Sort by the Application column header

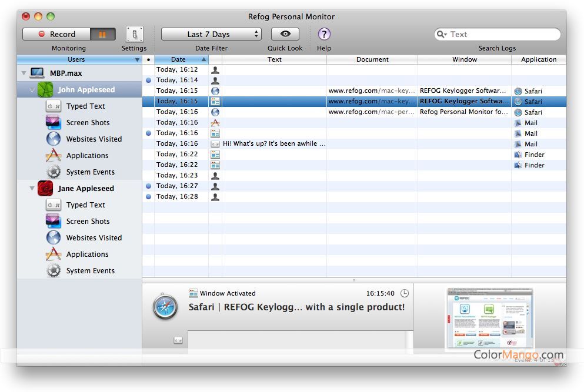coord(539,59)
